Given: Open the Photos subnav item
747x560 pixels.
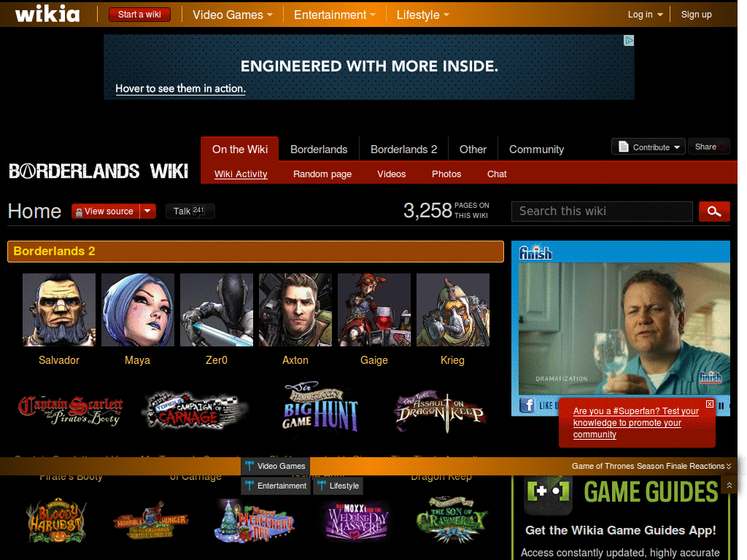Looking at the screenshot, I should coord(446,174).
